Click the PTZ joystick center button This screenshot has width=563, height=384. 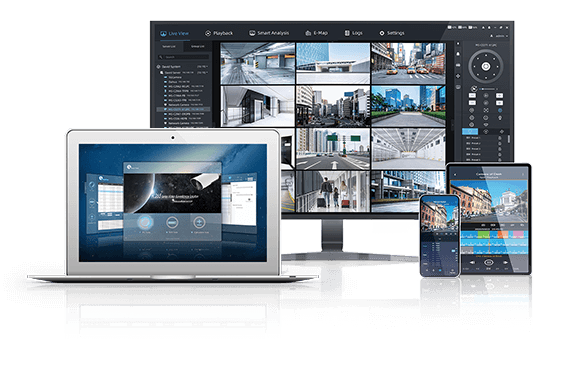point(486,66)
